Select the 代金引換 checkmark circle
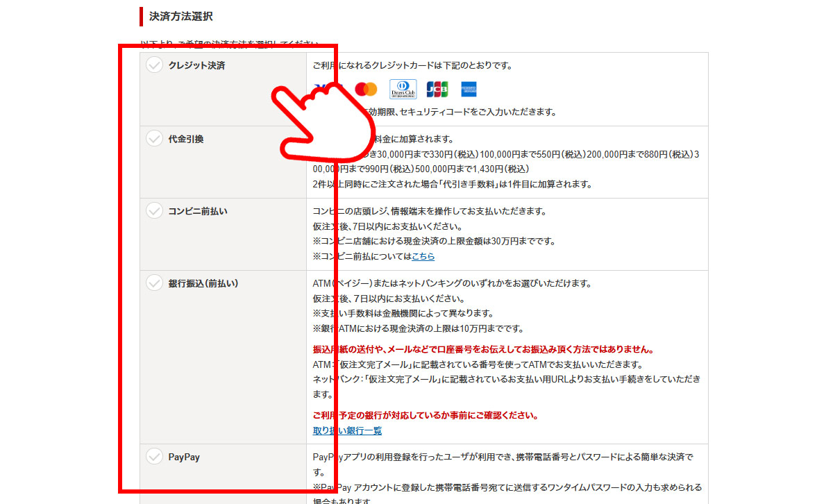The width and height of the screenshot is (833, 504). click(x=153, y=139)
